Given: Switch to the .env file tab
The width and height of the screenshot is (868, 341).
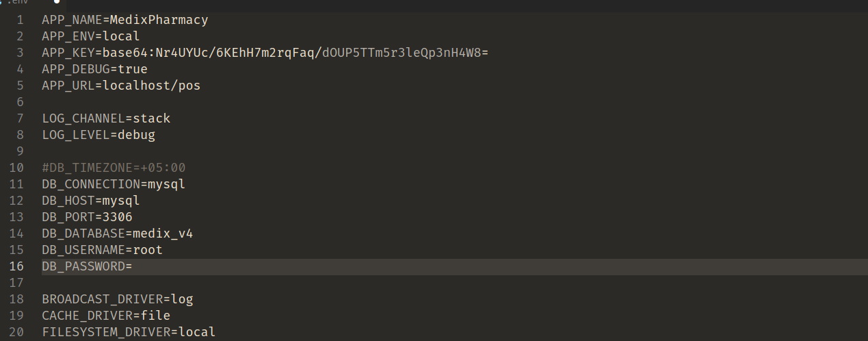Looking at the screenshot, I should tap(19, 3).
